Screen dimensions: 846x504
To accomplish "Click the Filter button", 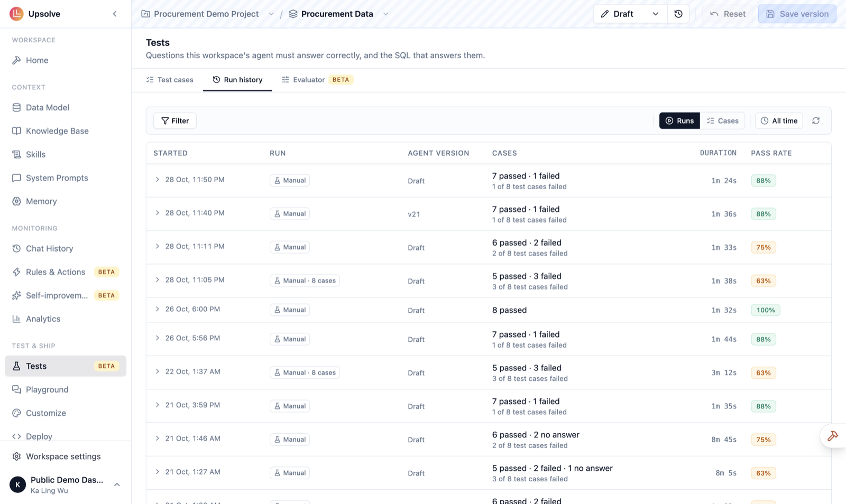I will 175,120.
